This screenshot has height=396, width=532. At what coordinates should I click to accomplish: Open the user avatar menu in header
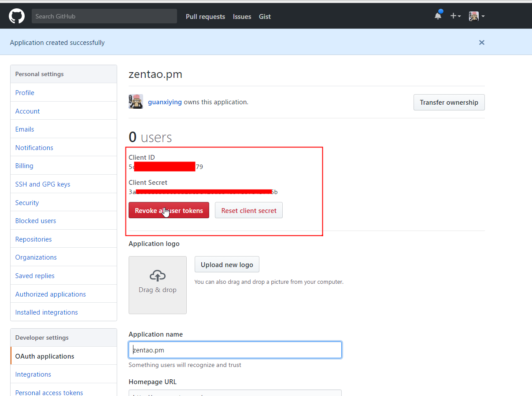point(477,16)
